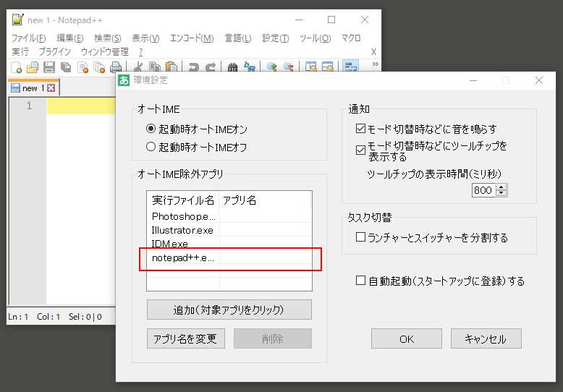Click 追加(対象アプリをクリック) button
This screenshot has width=563, height=392.
click(229, 310)
